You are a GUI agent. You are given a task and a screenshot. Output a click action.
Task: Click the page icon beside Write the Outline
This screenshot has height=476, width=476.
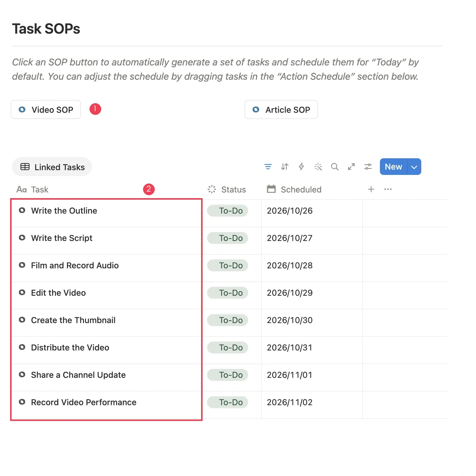22,210
